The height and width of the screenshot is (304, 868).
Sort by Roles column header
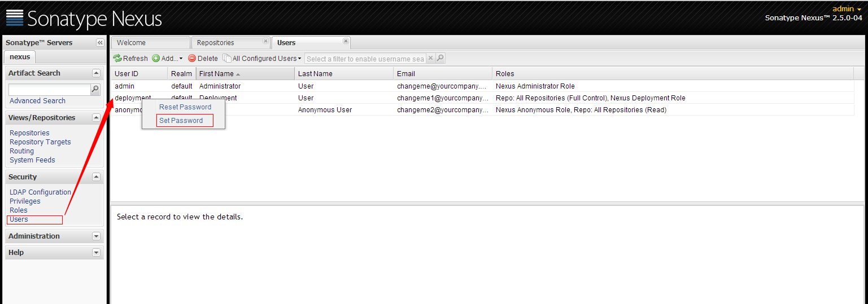pyautogui.click(x=673, y=74)
